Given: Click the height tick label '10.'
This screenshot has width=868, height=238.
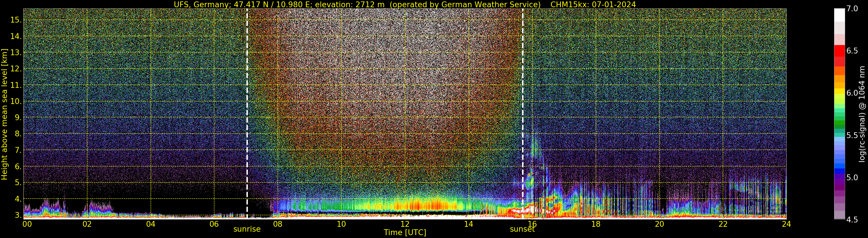Looking at the screenshot, I should (x=16, y=101).
